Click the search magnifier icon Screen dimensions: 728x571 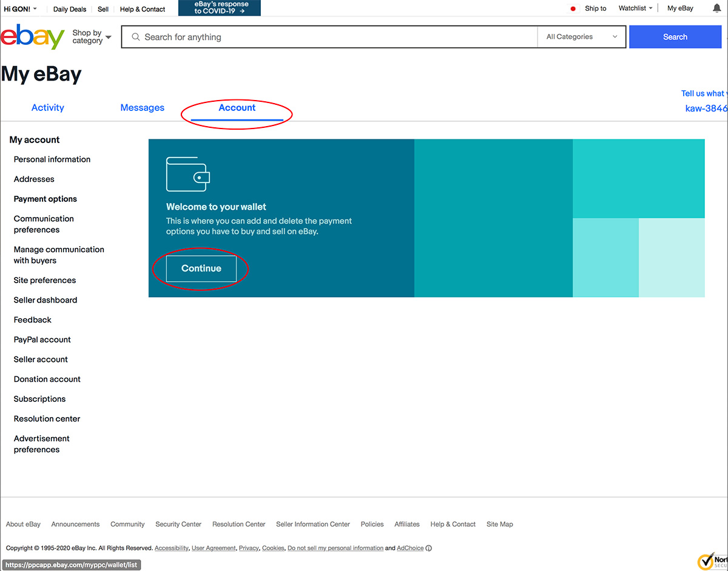136,37
